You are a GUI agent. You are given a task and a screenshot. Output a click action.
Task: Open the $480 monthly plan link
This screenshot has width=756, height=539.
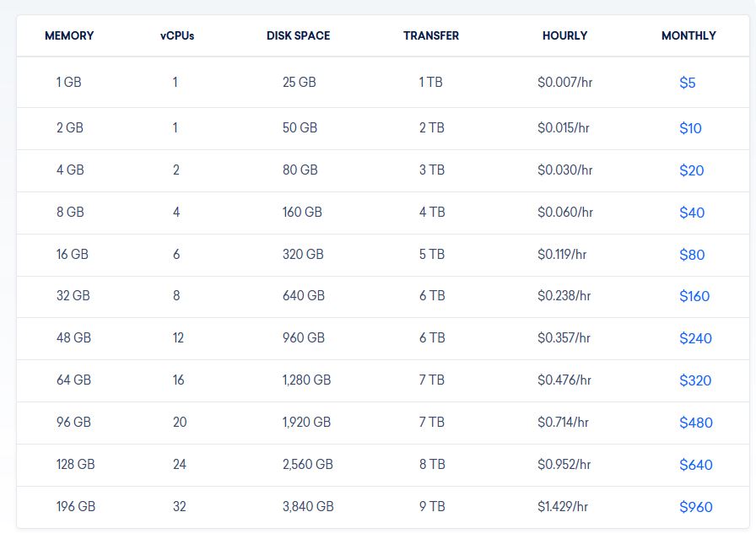click(x=696, y=423)
